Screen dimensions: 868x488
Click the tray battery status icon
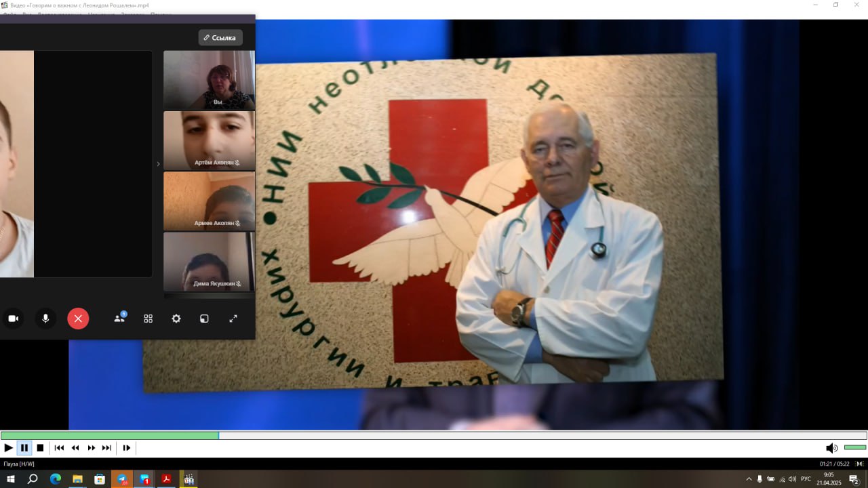pos(771,479)
